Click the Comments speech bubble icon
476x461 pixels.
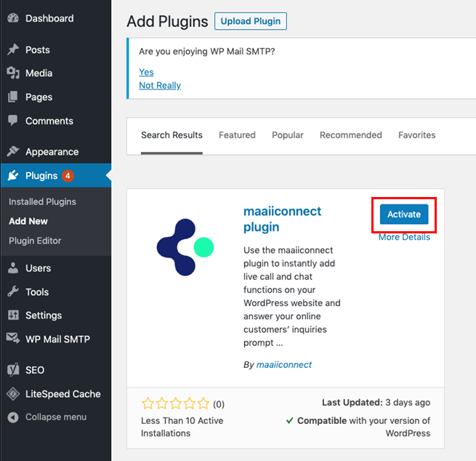[x=13, y=121]
